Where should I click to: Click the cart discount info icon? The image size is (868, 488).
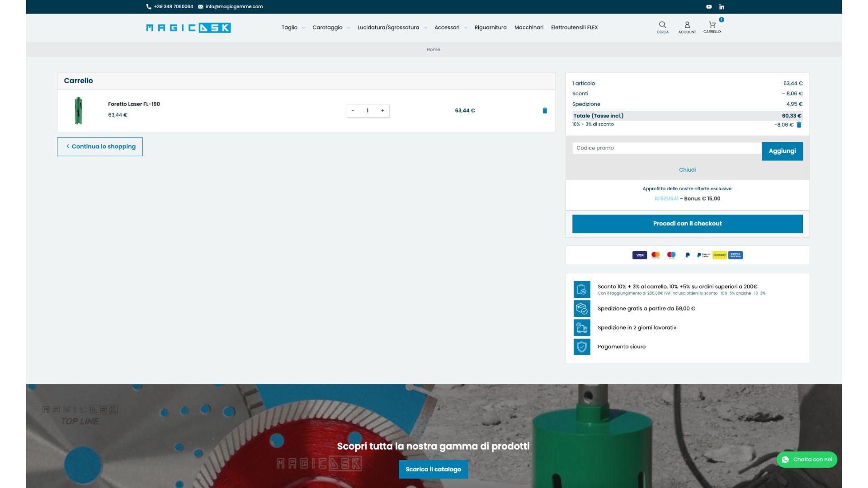click(x=582, y=289)
